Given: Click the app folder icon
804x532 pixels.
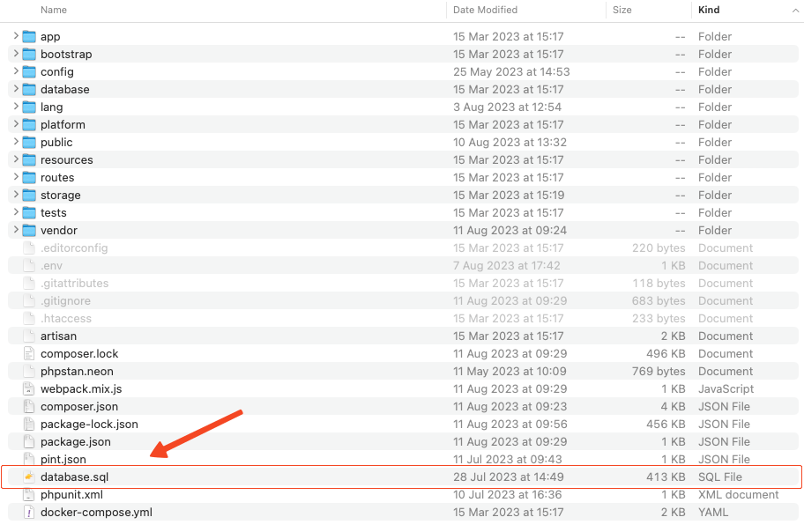Looking at the screenshot, I should tap(28, 36).
